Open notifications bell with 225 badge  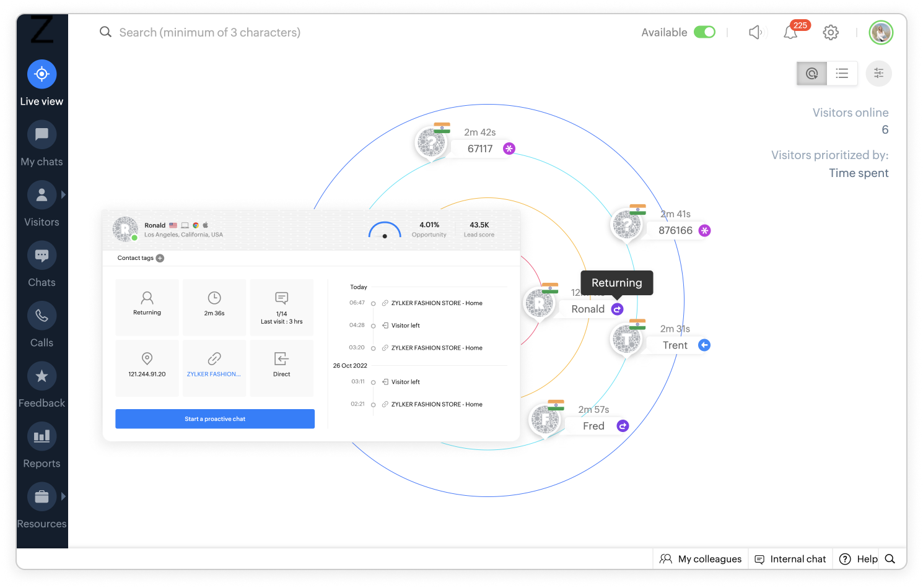(792, 32)
